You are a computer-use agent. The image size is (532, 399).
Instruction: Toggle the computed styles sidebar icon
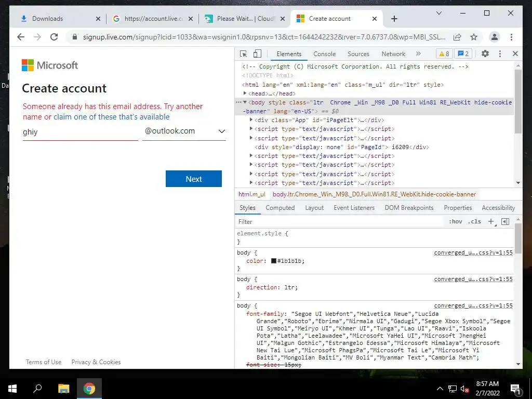pos(505,221)
